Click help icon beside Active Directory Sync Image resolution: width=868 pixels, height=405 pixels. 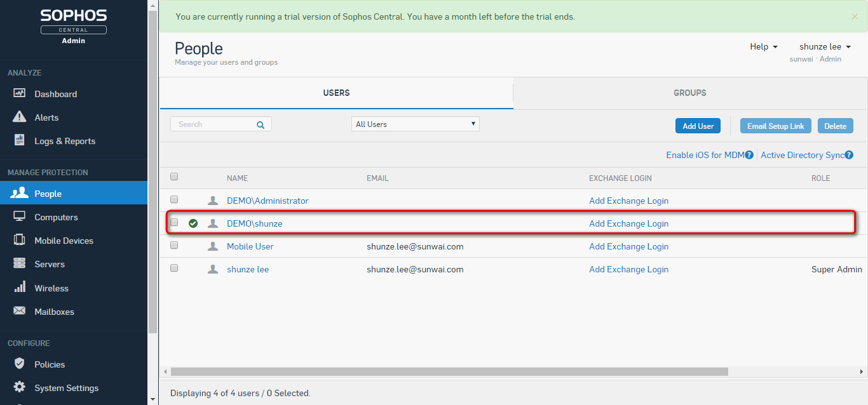pos(849,155)
